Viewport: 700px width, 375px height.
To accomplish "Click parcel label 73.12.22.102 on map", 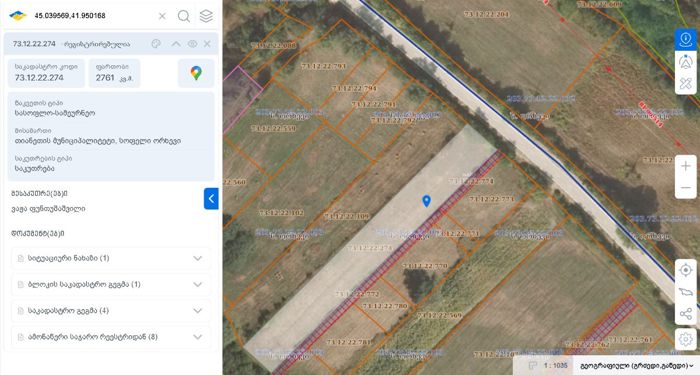I will point(281,213).
